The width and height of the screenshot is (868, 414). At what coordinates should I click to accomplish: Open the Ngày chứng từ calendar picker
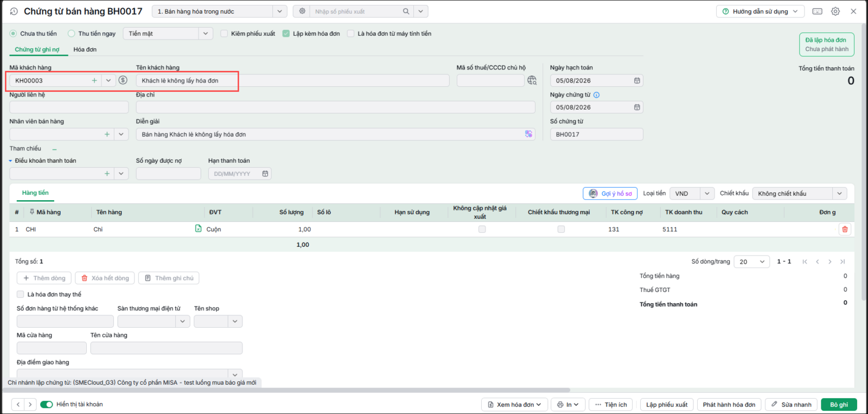[x=637, y=107]
